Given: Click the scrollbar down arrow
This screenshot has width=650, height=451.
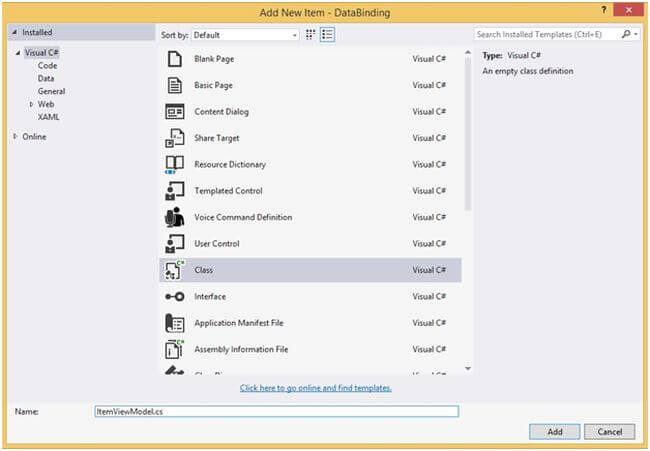Looking at the screenshot, I should [468, 369].
